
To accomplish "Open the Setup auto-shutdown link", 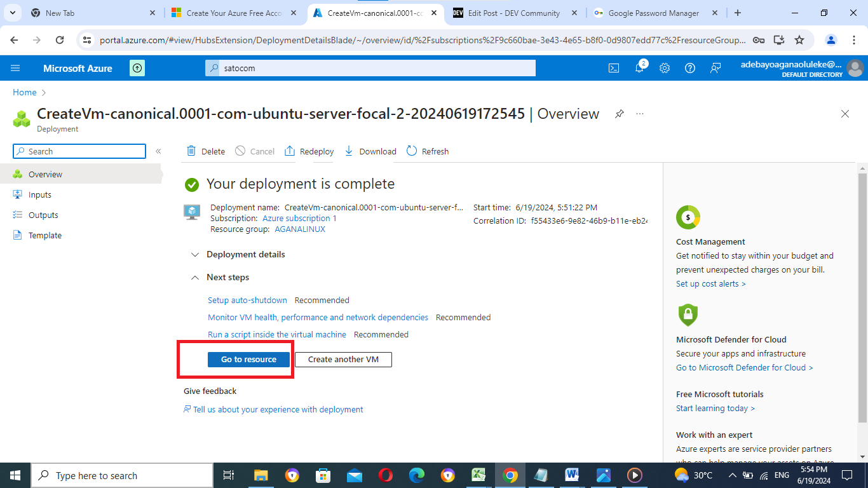I will (247, 300).
